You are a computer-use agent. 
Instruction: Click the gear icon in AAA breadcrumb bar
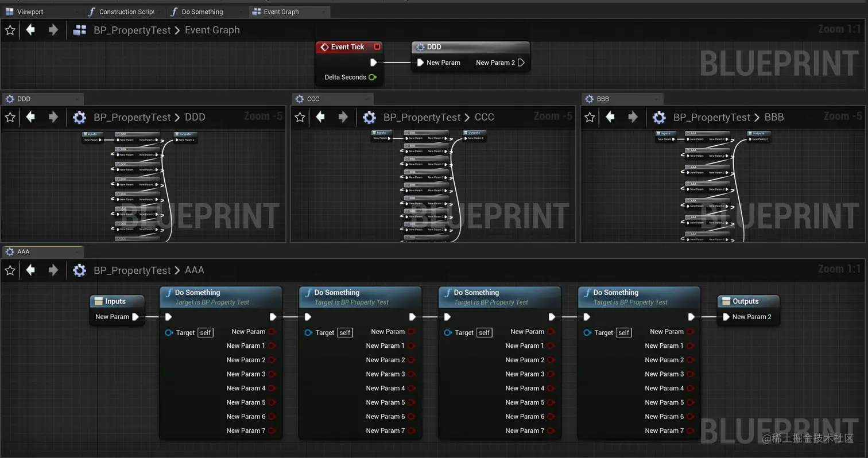[x=79, y=270]
